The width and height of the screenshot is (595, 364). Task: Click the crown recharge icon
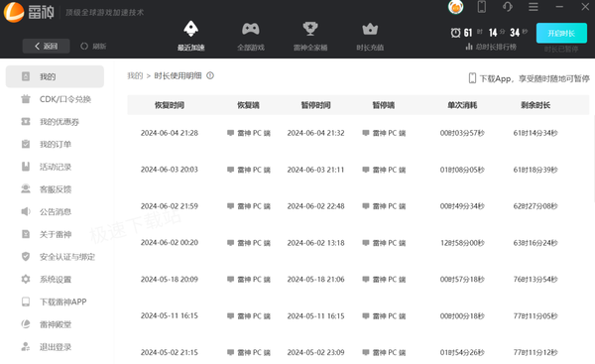click(x=370, y=29)
